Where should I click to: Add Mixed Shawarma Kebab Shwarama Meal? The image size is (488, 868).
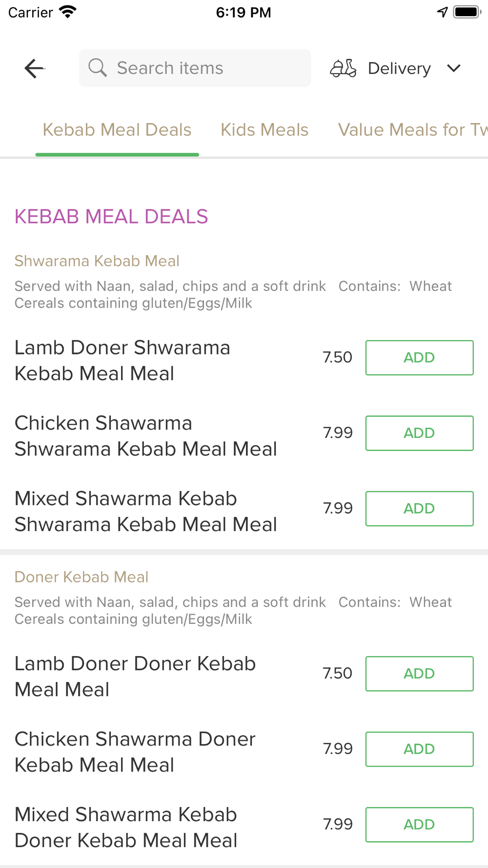[419, 509]
